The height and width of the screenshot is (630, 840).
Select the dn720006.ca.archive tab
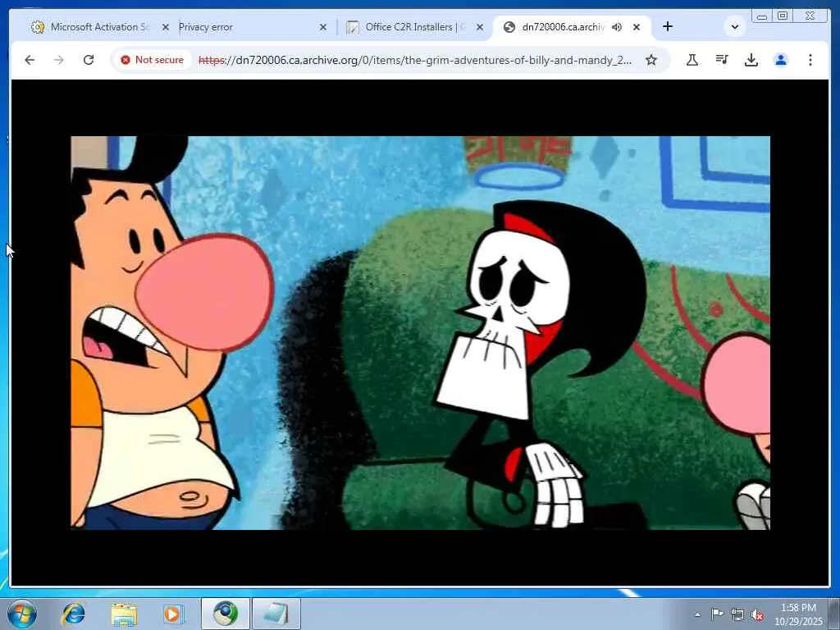(563, 27)
